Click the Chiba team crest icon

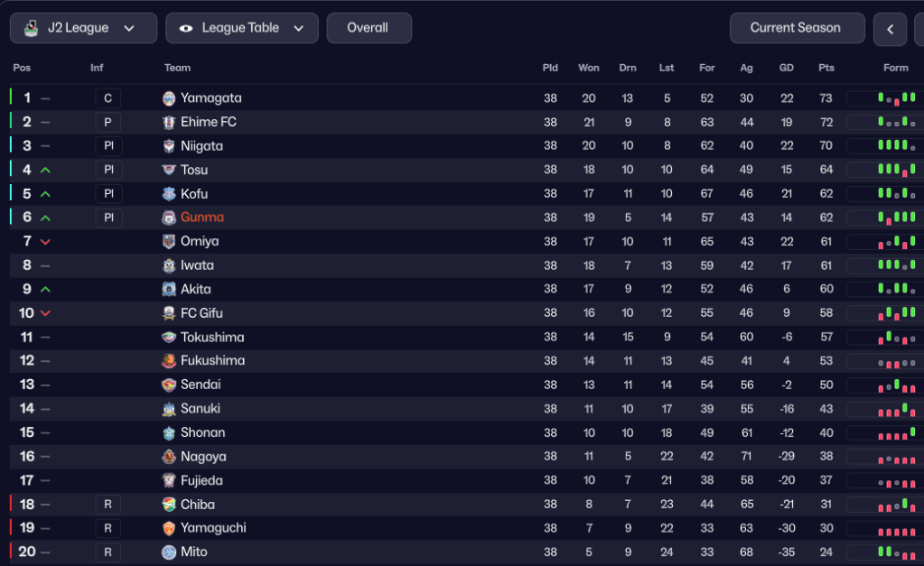pyautogui.click(x=169, y=505)
